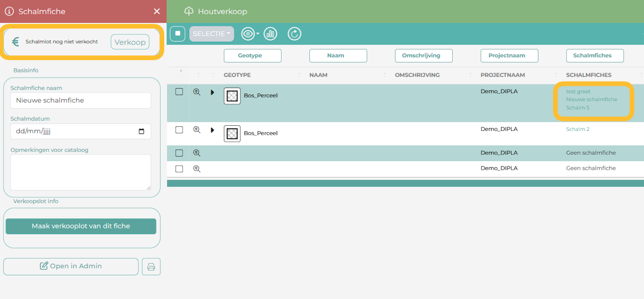Click the zoom icon on the last row
Screen dimensions: 644x299
tap(197, 169)
